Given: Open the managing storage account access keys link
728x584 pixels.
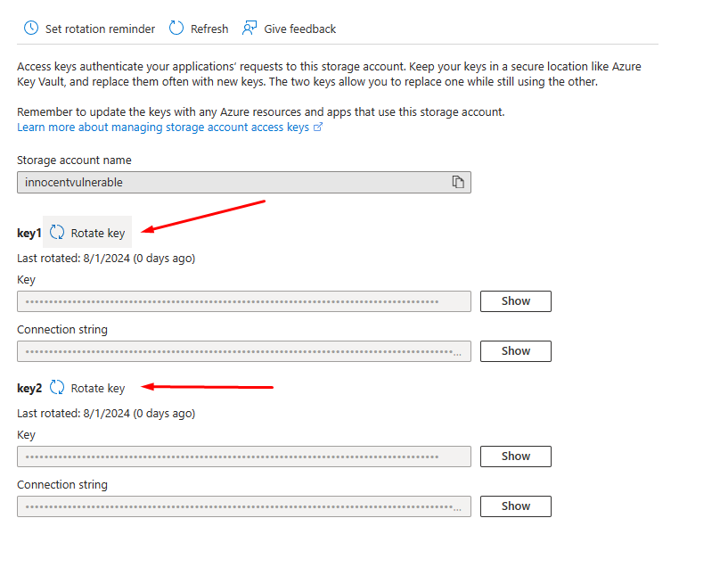Looking at the screenshot, I should (163, 127).
